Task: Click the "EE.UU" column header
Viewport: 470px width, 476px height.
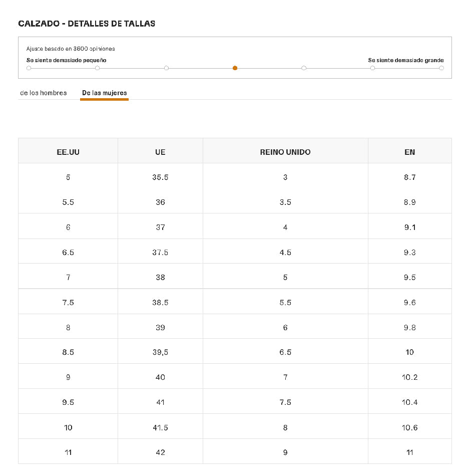Action: (68, 152)
